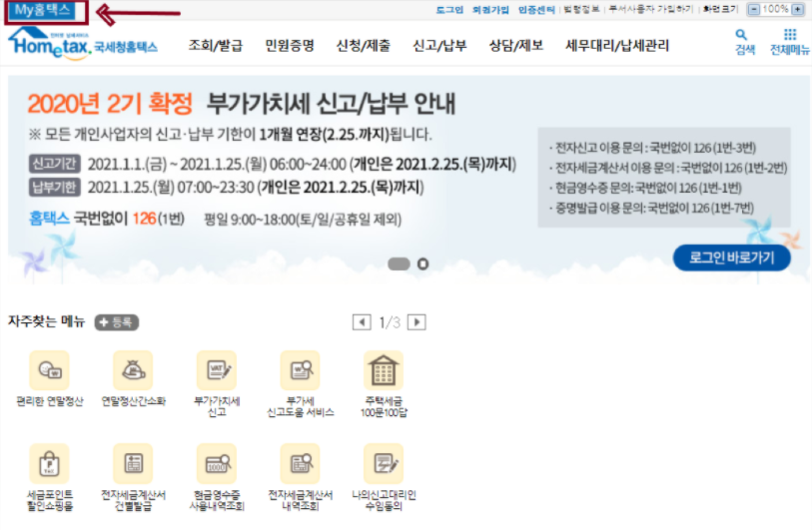Go to previous page of 자주찾는 메뉴
Image resolution: width=812 pixels, height=530 pixels.
pyautogui.click(x=362, y=322)
